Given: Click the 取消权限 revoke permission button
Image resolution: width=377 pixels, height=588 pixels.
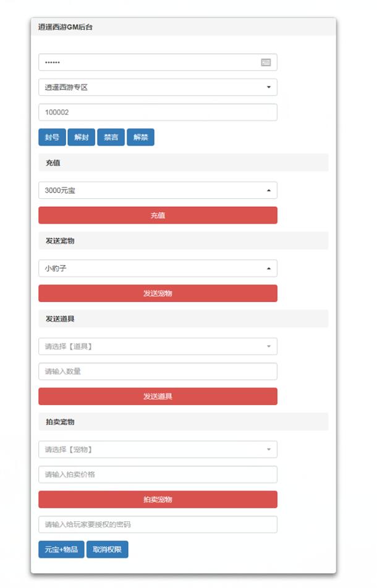Looking at the screenshot, I should (x=107, y=550).
